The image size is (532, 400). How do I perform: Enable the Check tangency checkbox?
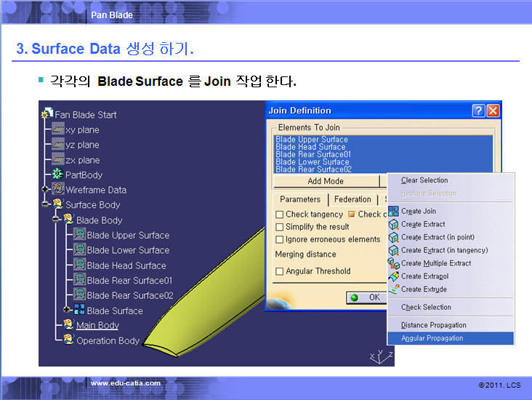click(x=280, y=215)
